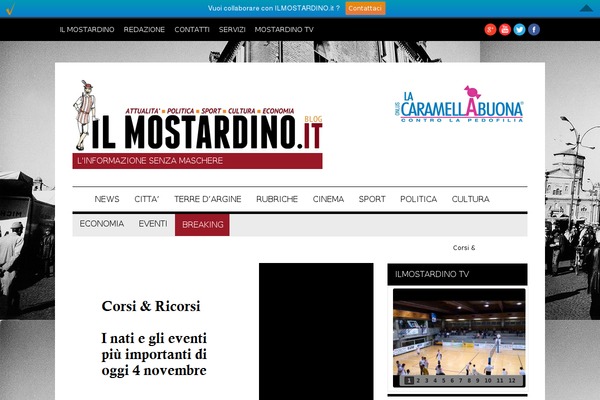
Task: Open the Corsi & Ricorsi article headline
Action: point(151,306)
